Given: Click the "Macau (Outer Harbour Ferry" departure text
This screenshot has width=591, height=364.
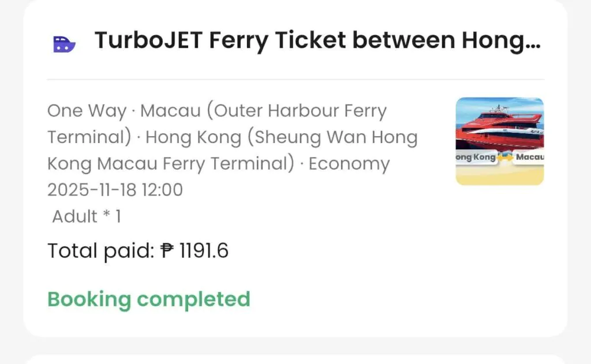Looking at the screenshot, I should pyautogui.click(x=264, y=111).
